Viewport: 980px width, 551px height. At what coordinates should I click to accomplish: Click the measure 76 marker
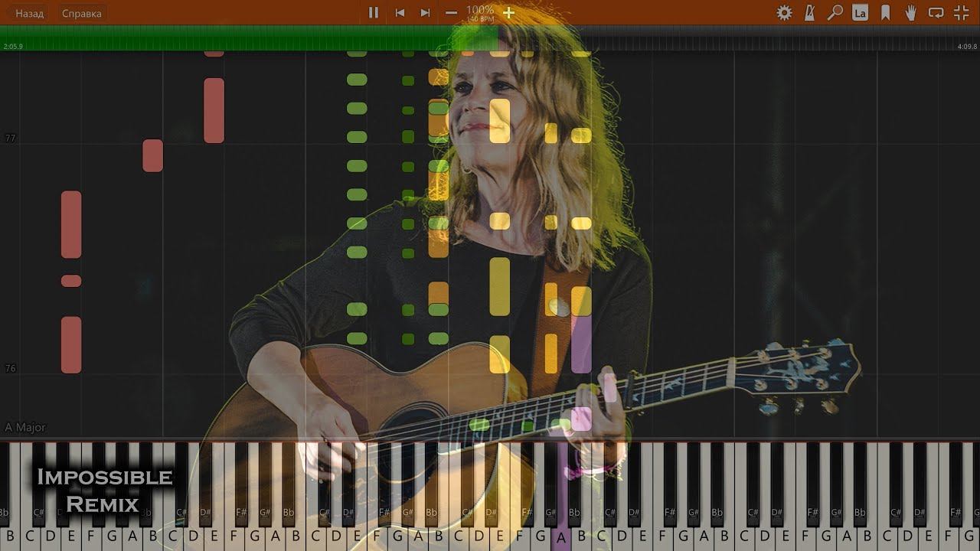pyautogui.click(x=10, y=368)
